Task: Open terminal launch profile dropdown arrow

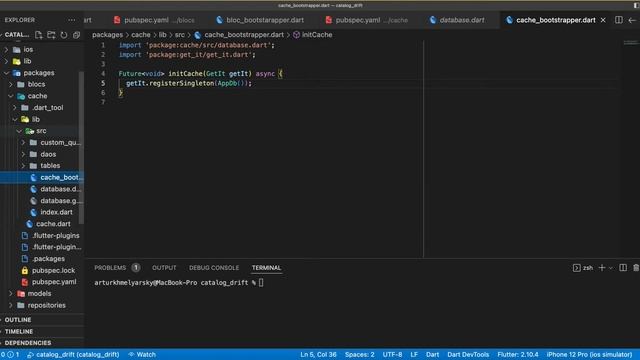Action: click(x=611, y=268)
